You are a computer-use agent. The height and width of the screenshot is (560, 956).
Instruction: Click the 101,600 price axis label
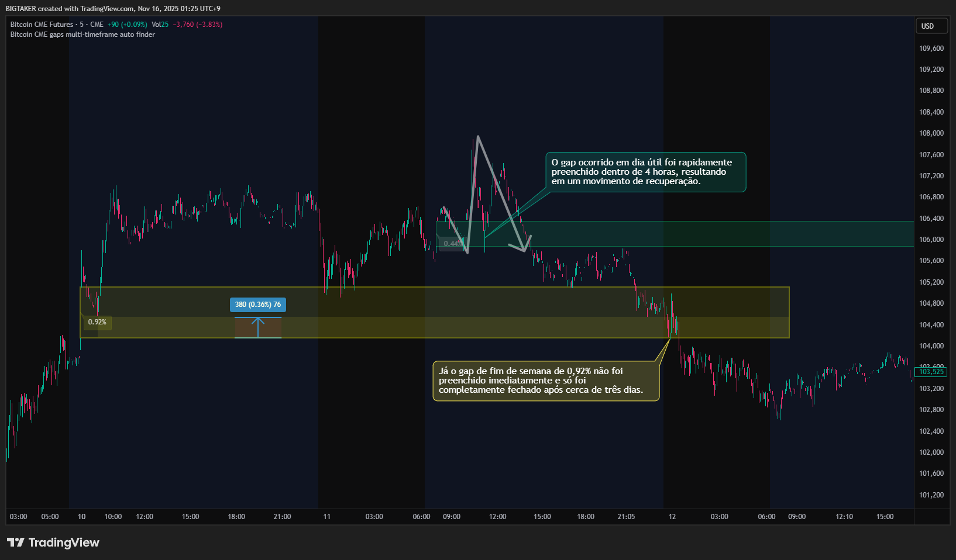click(931, 473)
